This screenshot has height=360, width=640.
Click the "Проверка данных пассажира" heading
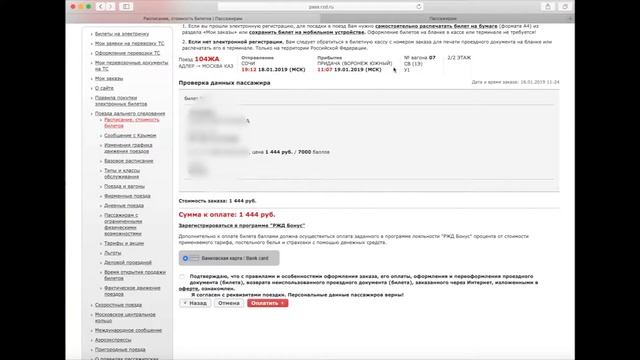click(x=224, y=83)
